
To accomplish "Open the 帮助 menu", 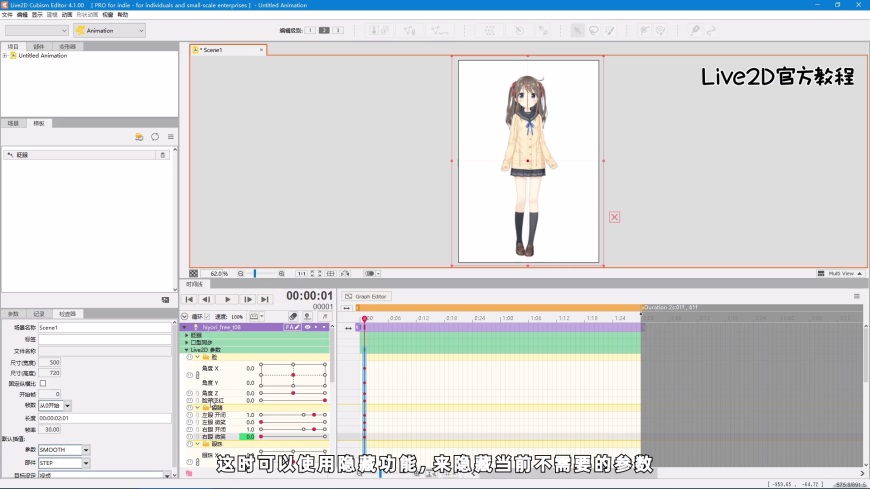I will (123, 15).
